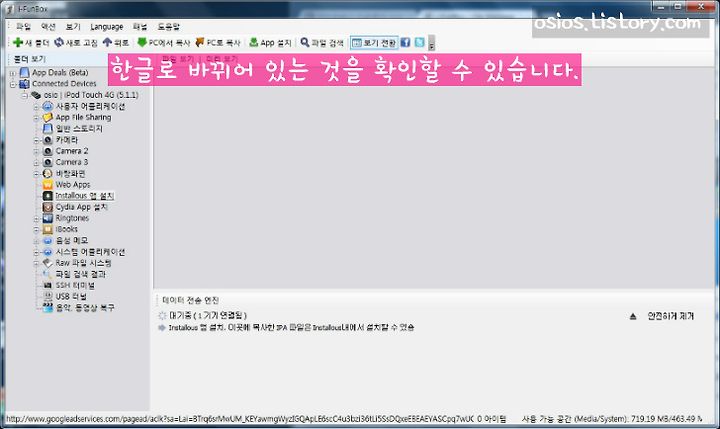The width and height of the screenshot is (720, 429).
Task: Select the Installous 앱 설치 item
Action: pos(84,196)
